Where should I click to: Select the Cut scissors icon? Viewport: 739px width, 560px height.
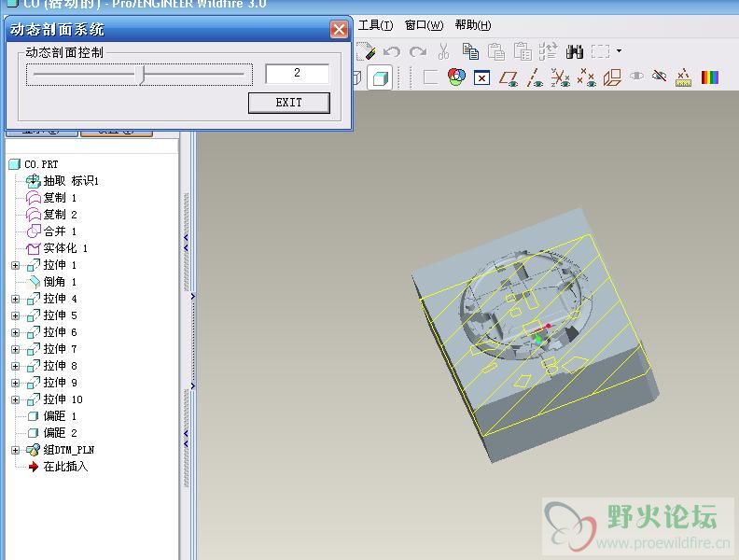[x=443, y=51]
